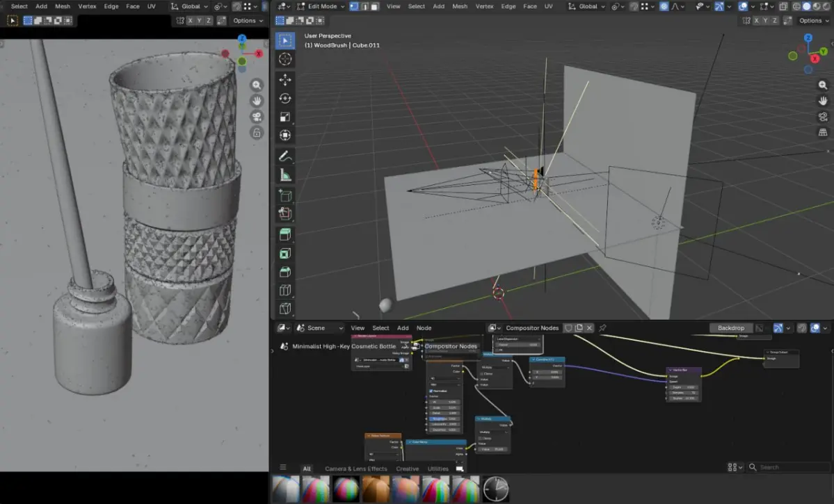Screen dimensions: 834x504
Task: Click the Backdrop button in compositor
Action: coord(731,328)
